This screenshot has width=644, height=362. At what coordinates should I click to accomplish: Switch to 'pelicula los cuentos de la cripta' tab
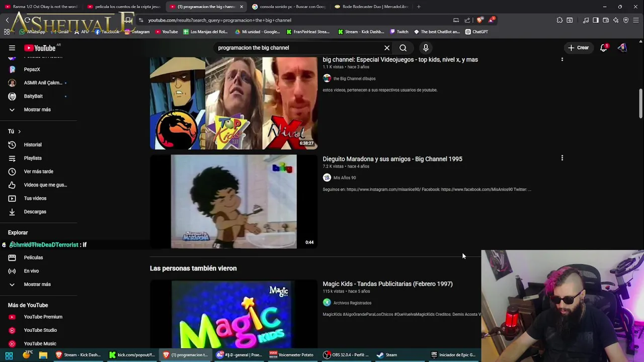(x=124, y=7)
